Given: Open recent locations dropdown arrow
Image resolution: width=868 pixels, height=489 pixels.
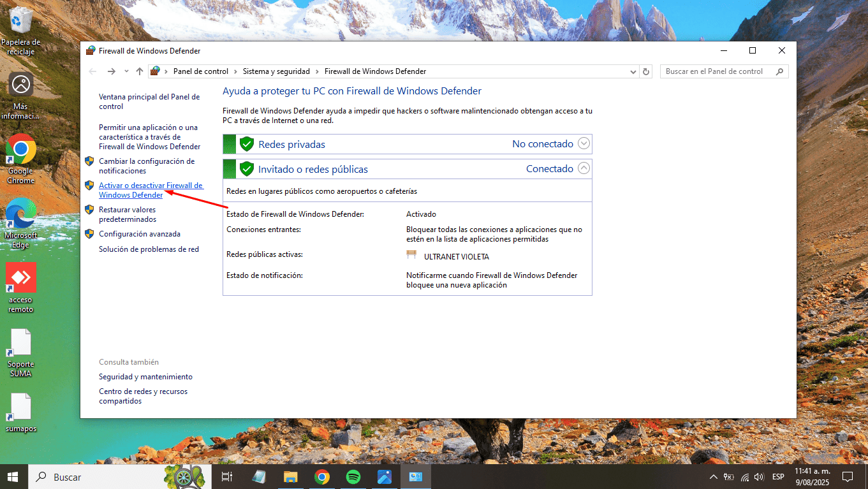Looking at the screenshot, I should click(x=126, y=71).
